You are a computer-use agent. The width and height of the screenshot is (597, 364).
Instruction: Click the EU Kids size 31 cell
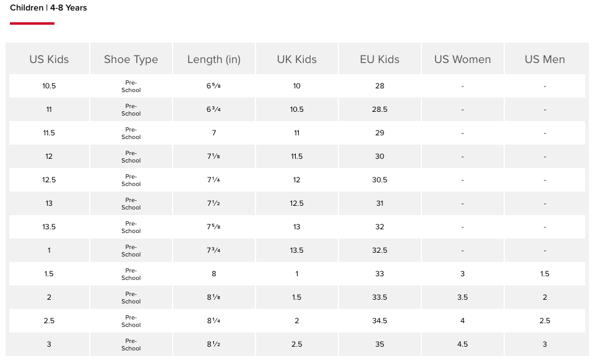pos(380,203)
